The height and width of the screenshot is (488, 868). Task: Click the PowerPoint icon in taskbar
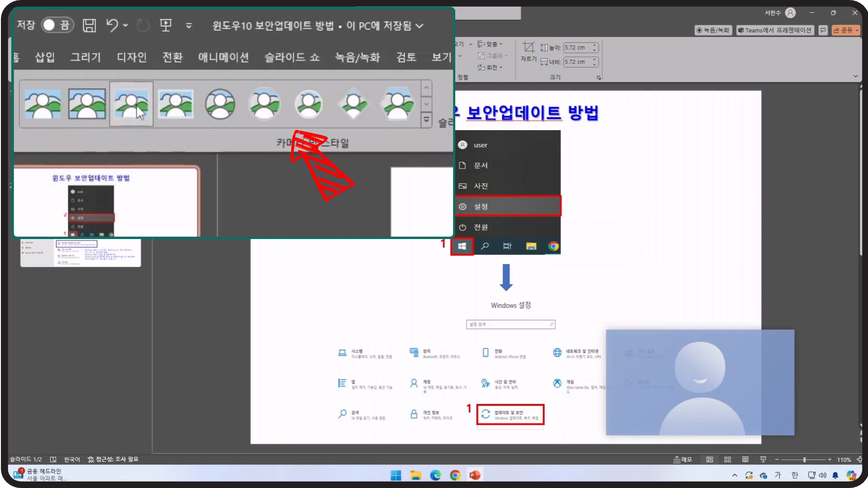coord(475,475)
